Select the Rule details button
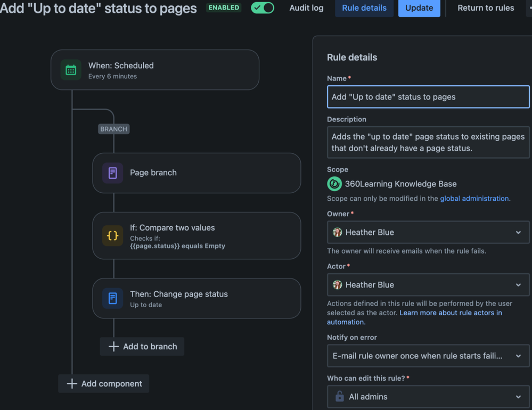Viewport: 532px width, 410px height. coord(364,8)
